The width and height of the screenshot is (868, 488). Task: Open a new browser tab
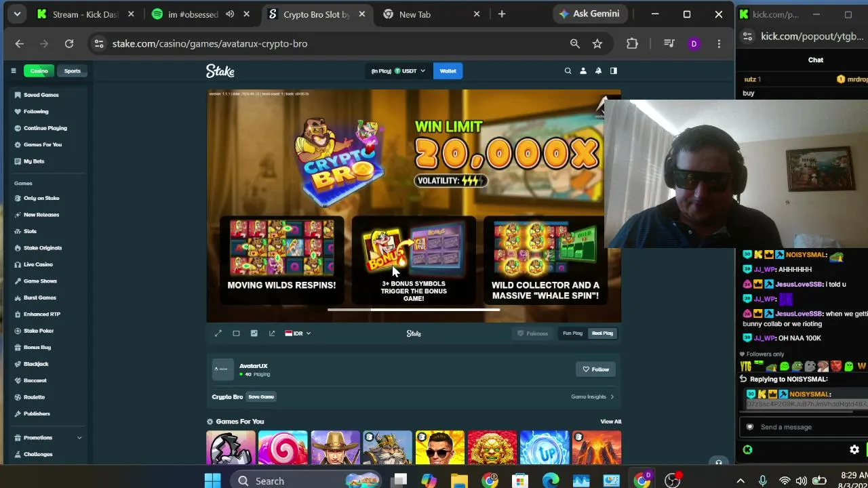pos(502,14)
